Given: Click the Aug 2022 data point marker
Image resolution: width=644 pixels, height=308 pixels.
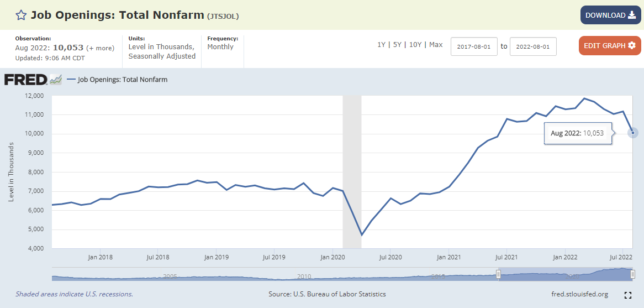Looking at the screenshot, I should pos(633,133).
